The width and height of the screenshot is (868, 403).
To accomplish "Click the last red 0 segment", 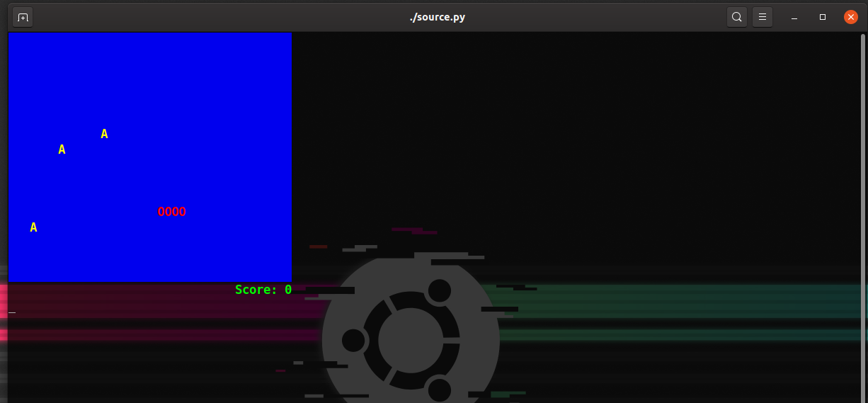I will coord(182,212).
